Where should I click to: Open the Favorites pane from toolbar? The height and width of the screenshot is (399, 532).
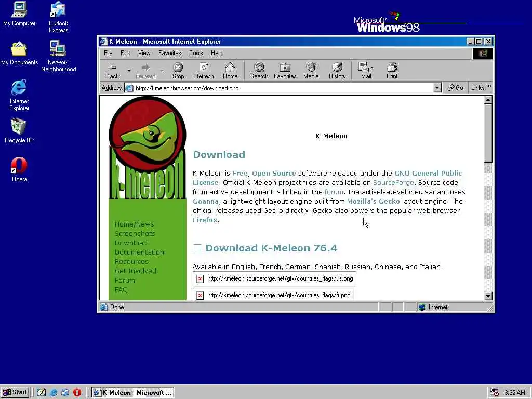pyautogui.click(x=285, y=71)
